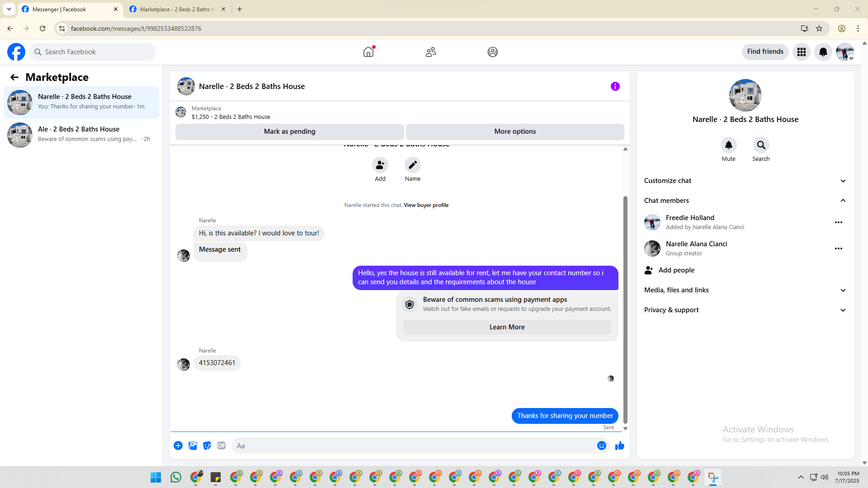Click the Add people icon in chat
The image size is (868, 488).
[x=380, y=165]
